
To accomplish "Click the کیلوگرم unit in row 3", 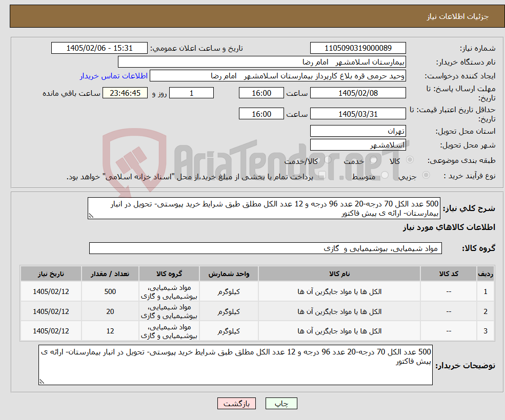I will (x=229, y=331).
